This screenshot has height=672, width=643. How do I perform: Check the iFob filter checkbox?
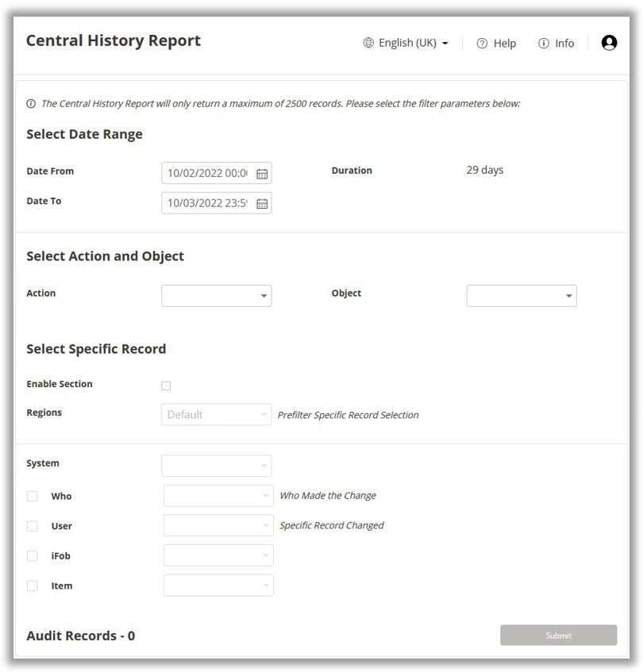(x=33, y=556)
